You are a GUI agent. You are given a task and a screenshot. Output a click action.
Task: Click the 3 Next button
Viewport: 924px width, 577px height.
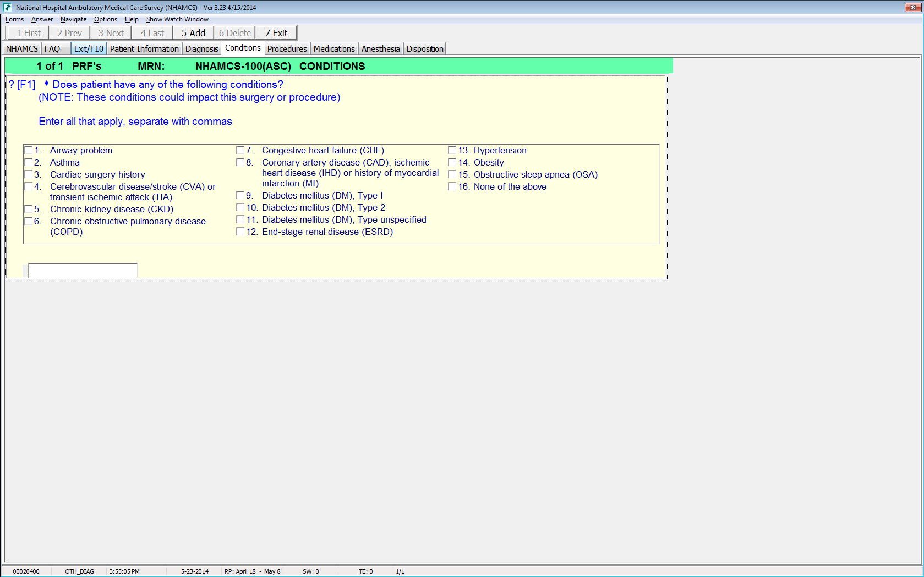[111, 33]
